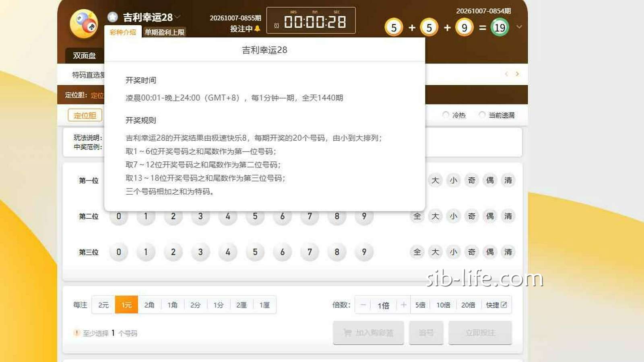Set multiplier to 20倍

point(468,305)
